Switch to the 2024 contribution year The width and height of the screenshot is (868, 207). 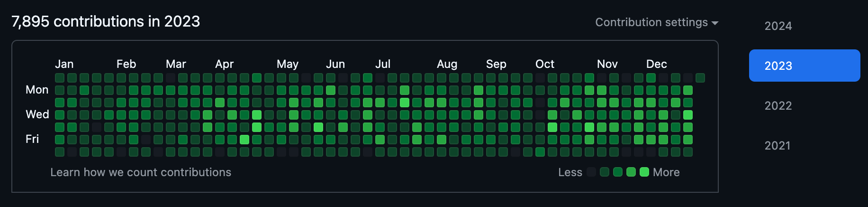[x=778, y=26]
